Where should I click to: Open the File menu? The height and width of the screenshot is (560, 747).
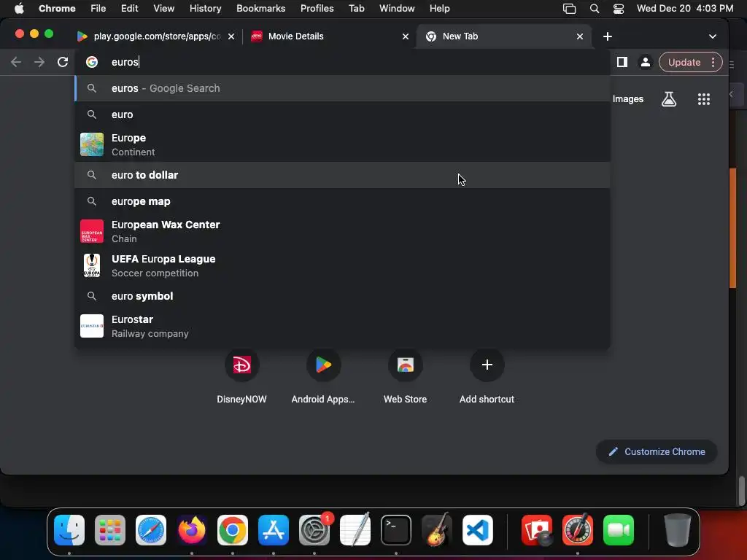(98, 8)
